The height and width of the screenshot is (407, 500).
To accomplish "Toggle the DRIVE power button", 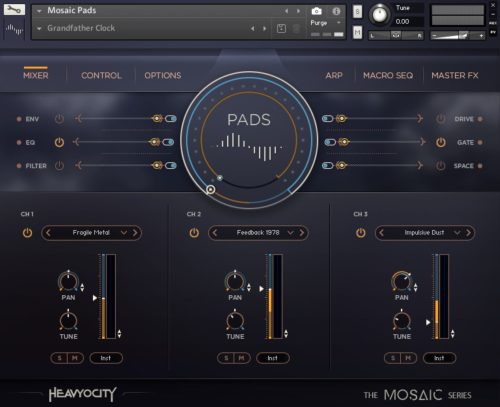I will pyautogui.click(x=441, y=119).
